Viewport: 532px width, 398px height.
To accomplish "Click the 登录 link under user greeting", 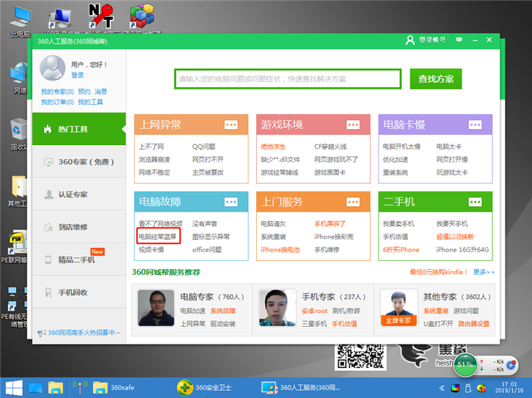I will coord(77,75).
